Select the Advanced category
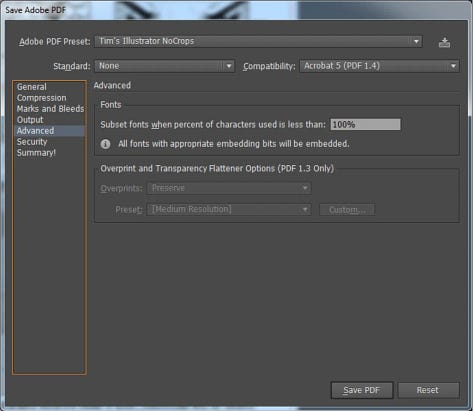Viewport: 474px width, 411px height. pyautogui.click(x=50, y=131)
